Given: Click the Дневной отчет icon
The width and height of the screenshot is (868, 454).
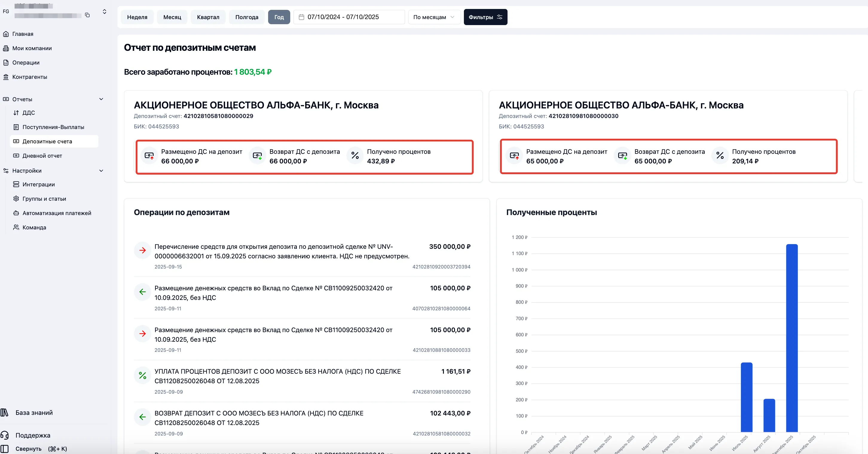Looking at the screenshot, I should (16, 156).
